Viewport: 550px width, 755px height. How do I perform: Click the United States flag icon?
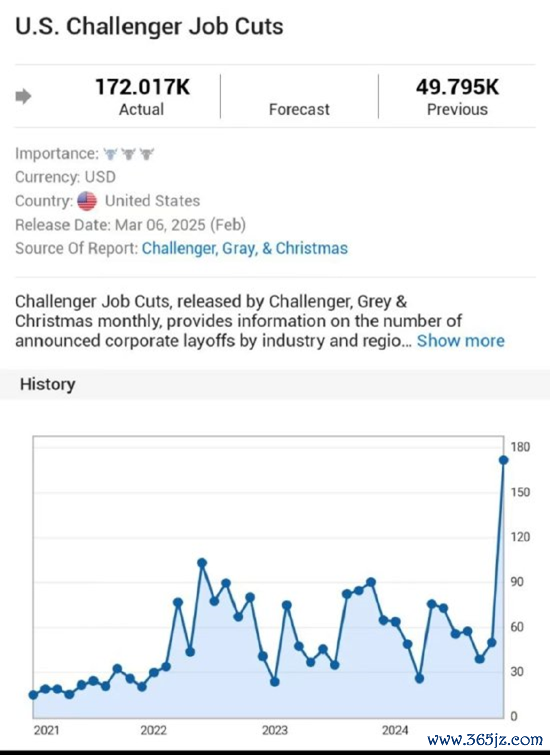[x=87, y=201]
